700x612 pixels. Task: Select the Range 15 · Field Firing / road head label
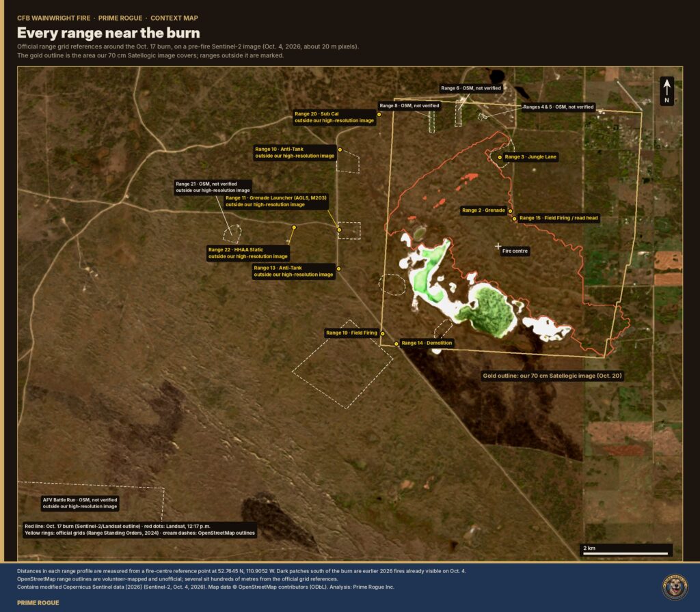(558, 218)
